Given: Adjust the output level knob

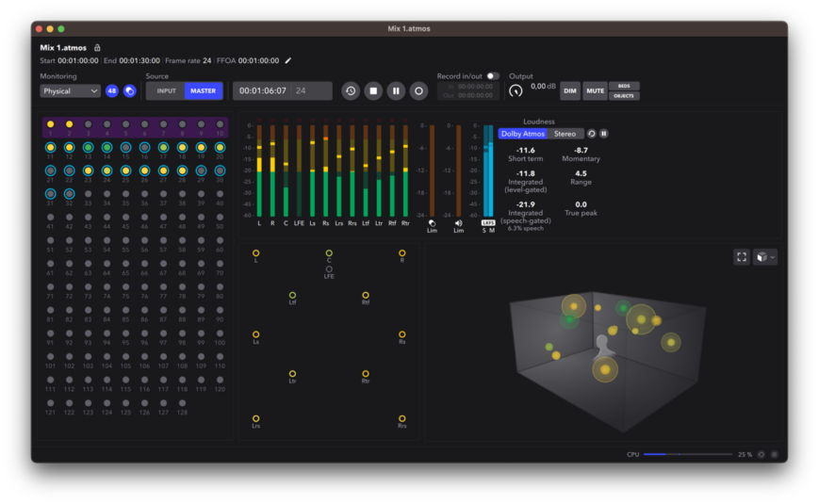Looking at the screenshot, I should pyautogui.click(x=516, y=91).
